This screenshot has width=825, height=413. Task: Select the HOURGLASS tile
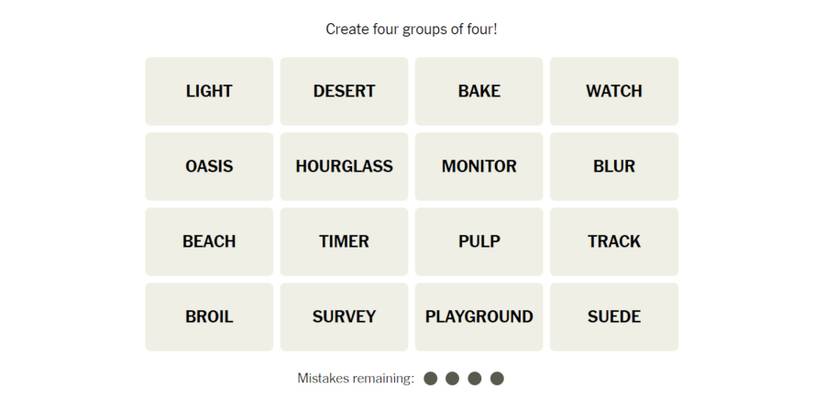coord(344,166)
